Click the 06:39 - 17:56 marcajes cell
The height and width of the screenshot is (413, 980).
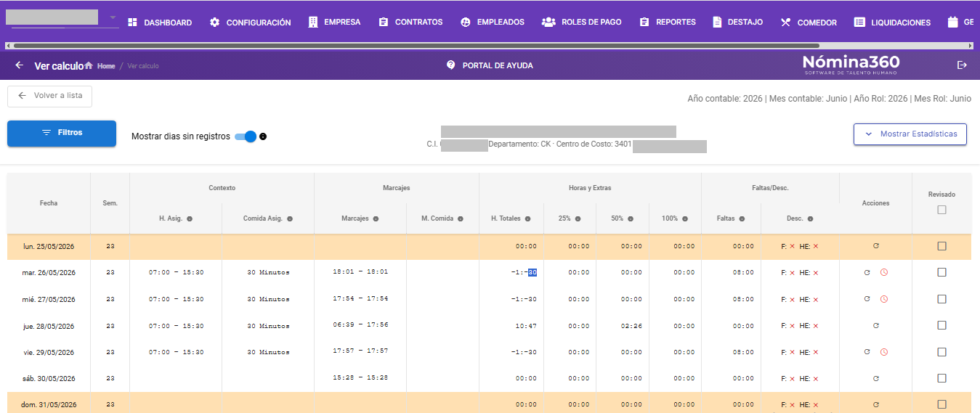(360, 325)
